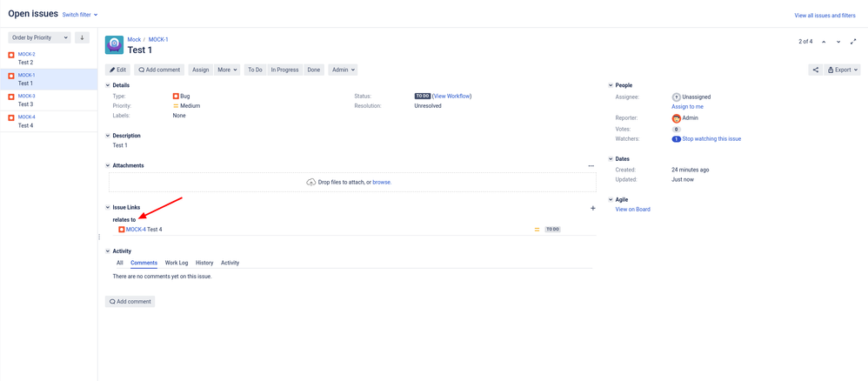Collapse the Agile section
This screenshot has height=381, width=868.
pos(611,199)
